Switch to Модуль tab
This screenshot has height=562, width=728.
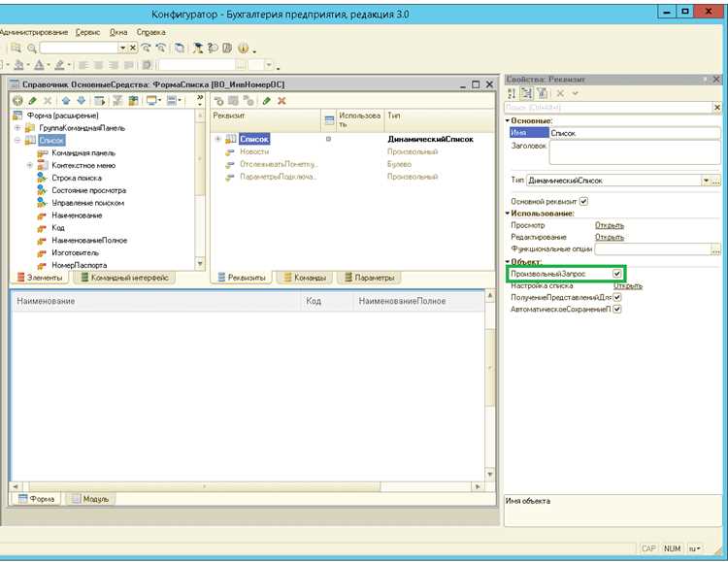point(90,499)
